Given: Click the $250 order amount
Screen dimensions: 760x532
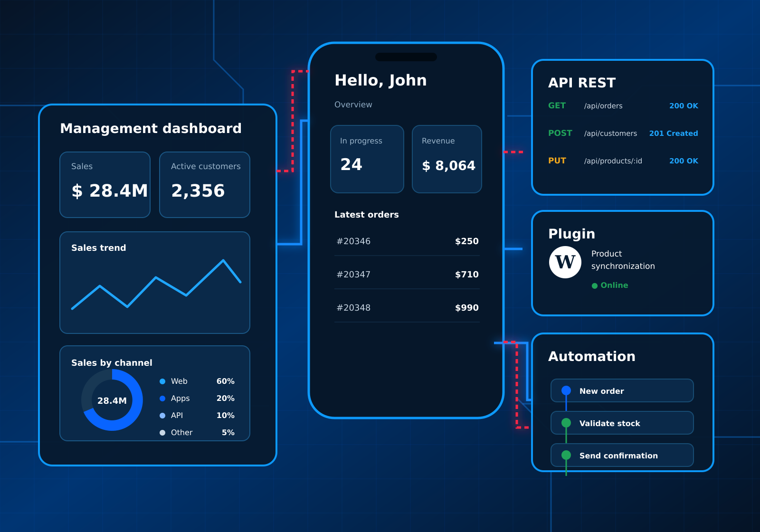Looking at the screenshot, I should (467, 241).
